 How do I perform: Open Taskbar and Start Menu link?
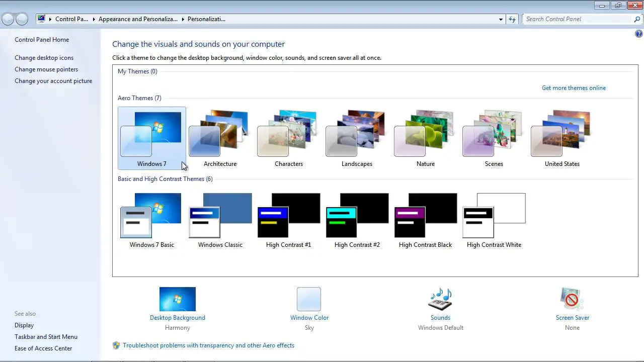coord(46,337)
